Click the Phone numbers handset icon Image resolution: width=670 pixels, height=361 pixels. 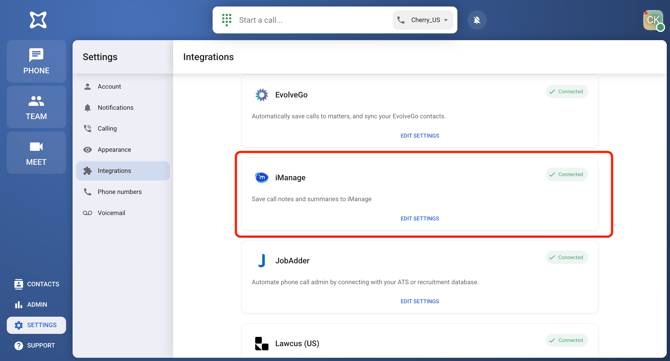coord(88,192)
